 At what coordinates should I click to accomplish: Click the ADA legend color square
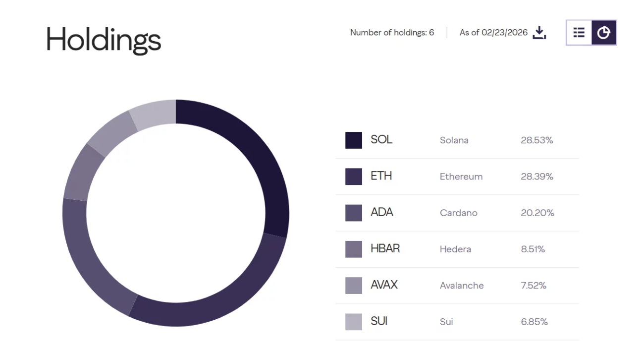[x=354, y=213]
